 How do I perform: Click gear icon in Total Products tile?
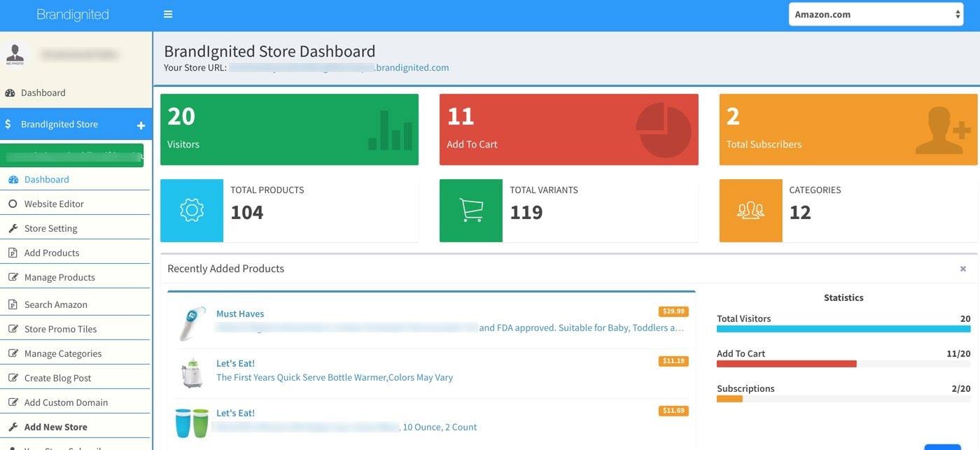pos(192,211)
